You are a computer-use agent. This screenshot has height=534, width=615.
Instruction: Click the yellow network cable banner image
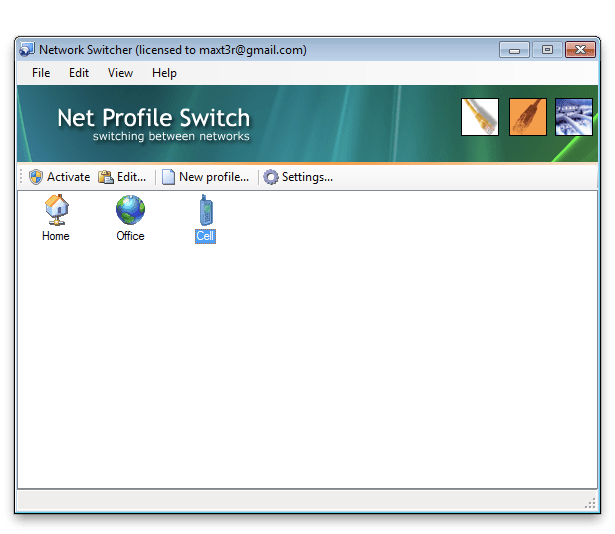(x=480, y=117)
